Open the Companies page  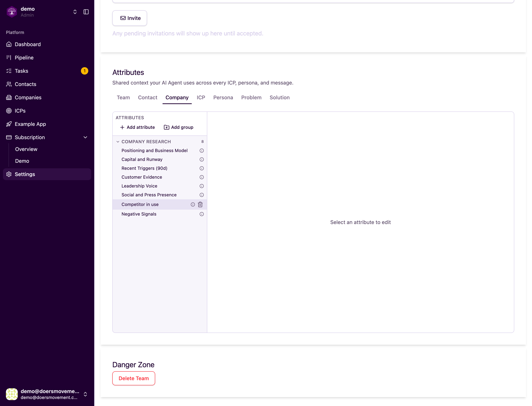click(x=47, y=97)
